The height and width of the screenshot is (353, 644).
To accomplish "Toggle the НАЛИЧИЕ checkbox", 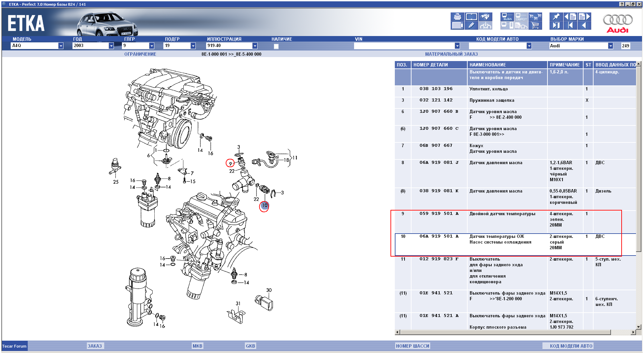I will pos(276,46).
